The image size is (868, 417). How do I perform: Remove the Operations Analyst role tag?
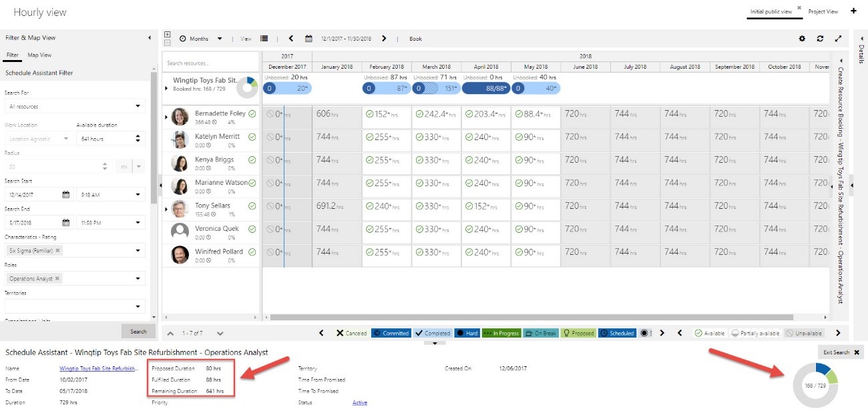[x=57, y=279]
